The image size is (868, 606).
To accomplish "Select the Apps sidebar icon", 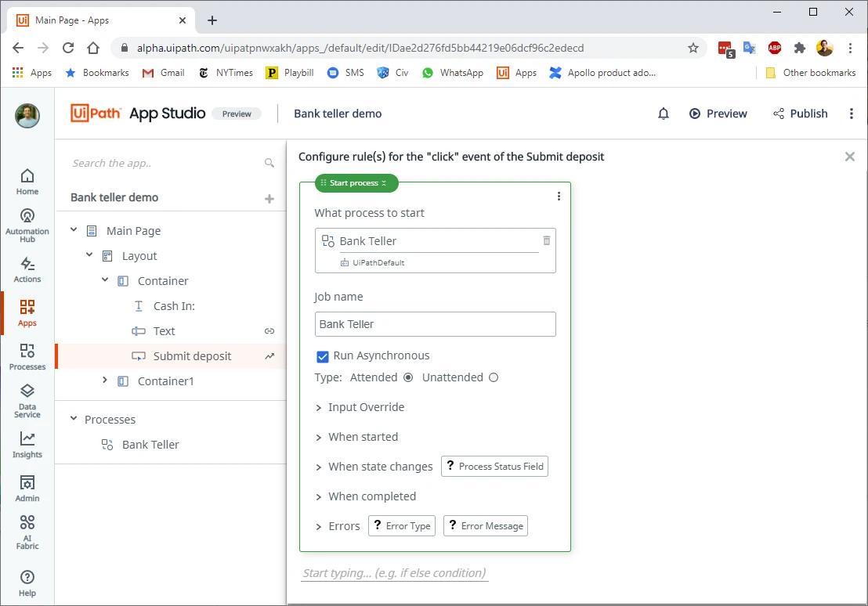I will pyautogui.click(x=27, y=313).
